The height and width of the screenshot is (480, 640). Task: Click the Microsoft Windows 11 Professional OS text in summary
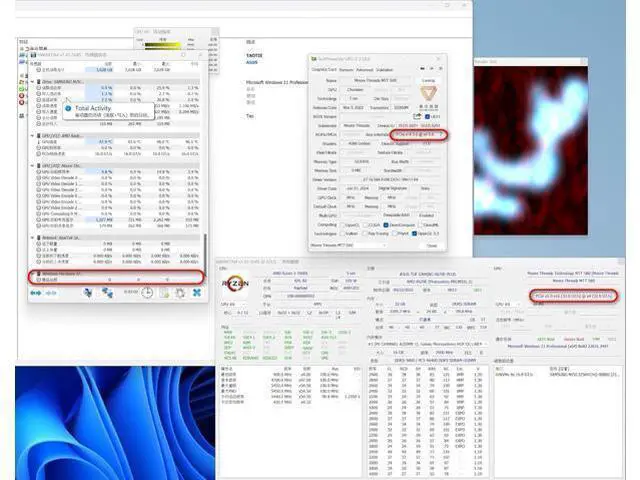(x=558, y=346)
